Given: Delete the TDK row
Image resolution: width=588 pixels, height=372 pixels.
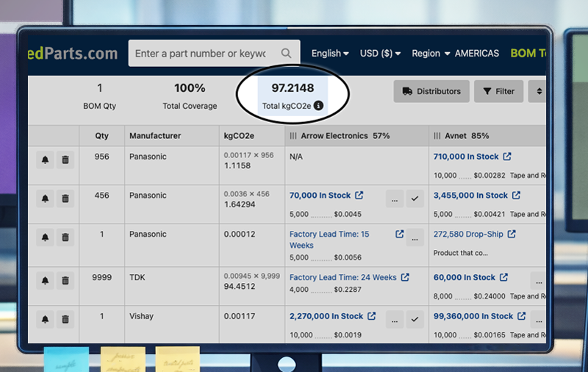Looking at the screenshot, I should [65, 281].
